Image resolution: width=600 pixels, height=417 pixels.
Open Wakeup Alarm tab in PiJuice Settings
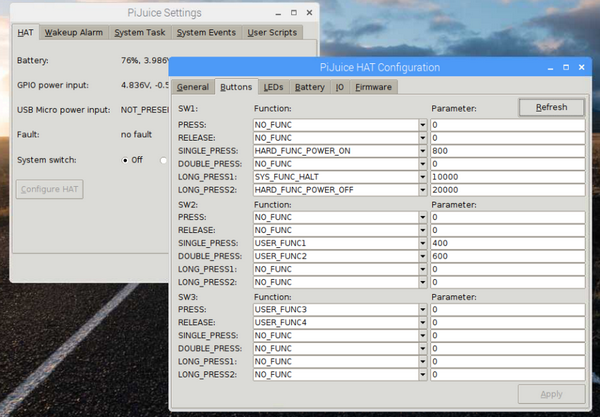coord(74,33)
